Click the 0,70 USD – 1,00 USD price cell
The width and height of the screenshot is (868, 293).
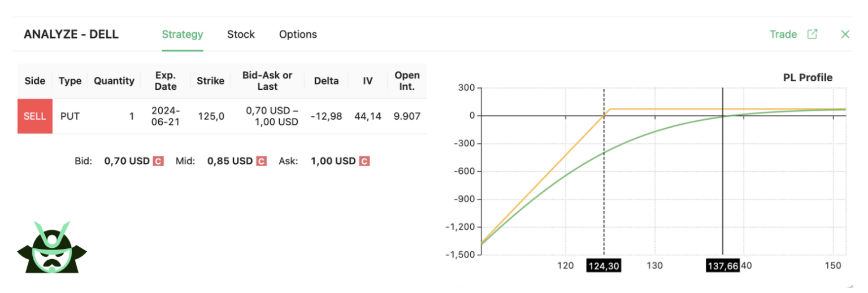click(267, 116)
